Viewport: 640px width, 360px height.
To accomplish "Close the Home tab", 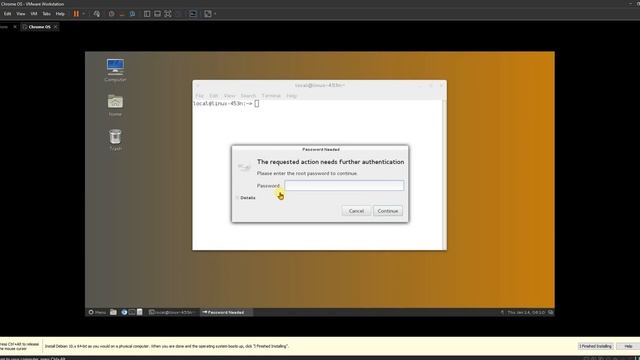I will click(15, 27).
